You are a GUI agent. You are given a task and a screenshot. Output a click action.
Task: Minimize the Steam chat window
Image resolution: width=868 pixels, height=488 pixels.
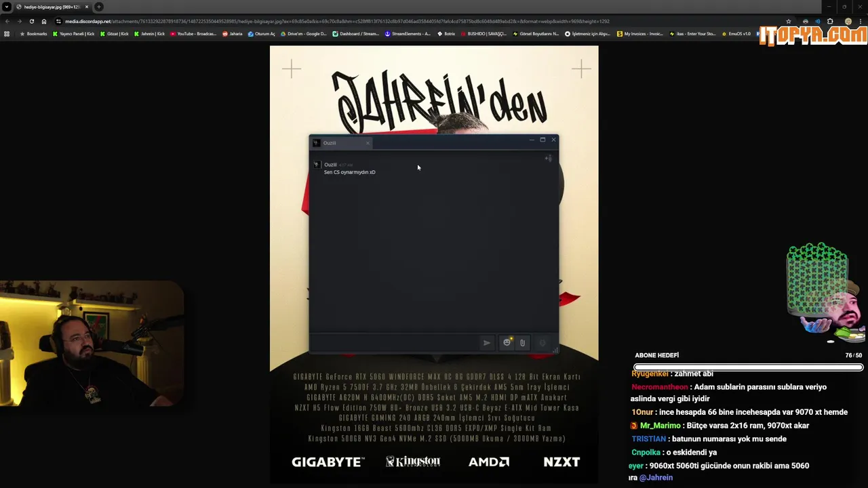click(x=532, y=140)
